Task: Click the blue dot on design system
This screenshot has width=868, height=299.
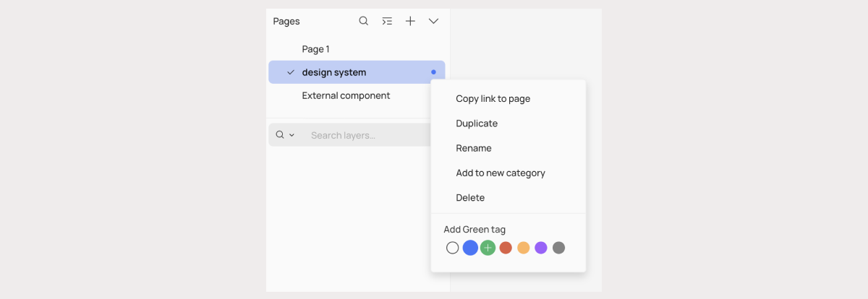Action: click(x=433, y=72)
